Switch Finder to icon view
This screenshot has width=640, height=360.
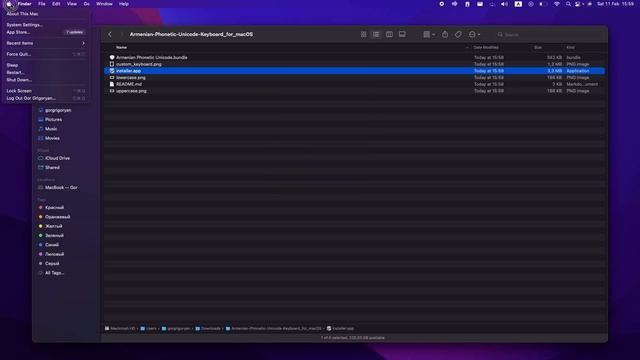pyautogui.click(x=363, y=35)
